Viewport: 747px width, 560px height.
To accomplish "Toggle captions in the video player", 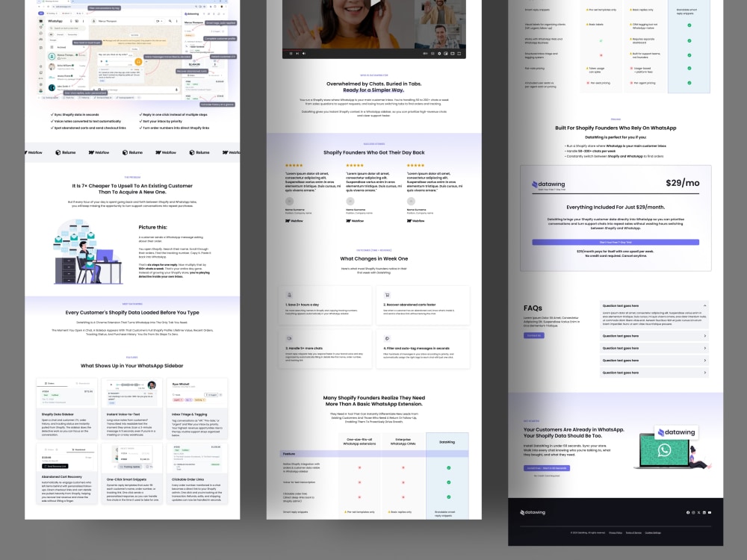I will click(x=433, y=53).
